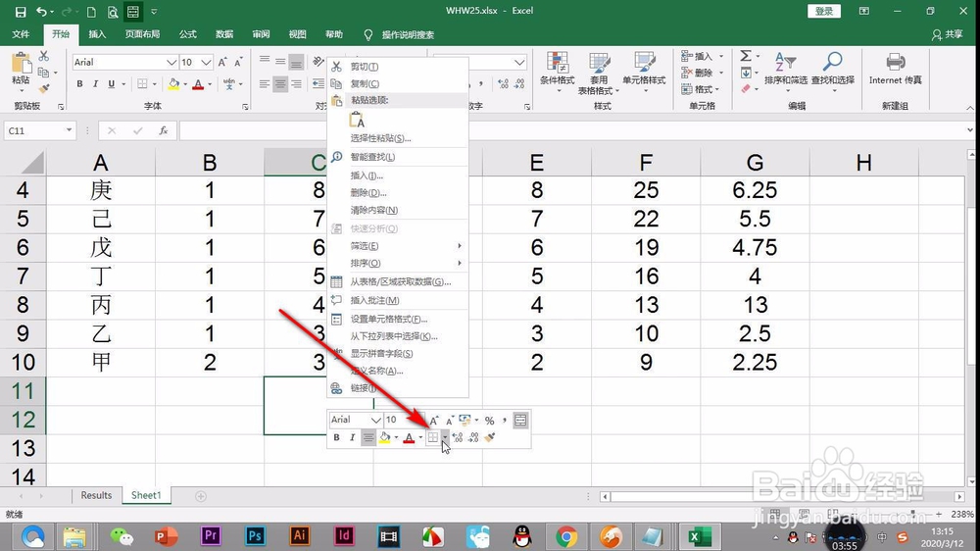The height and width of the screenshot is (551, 980).
Task: Click the Save icon in the title bar
Action: click(20, 12)
